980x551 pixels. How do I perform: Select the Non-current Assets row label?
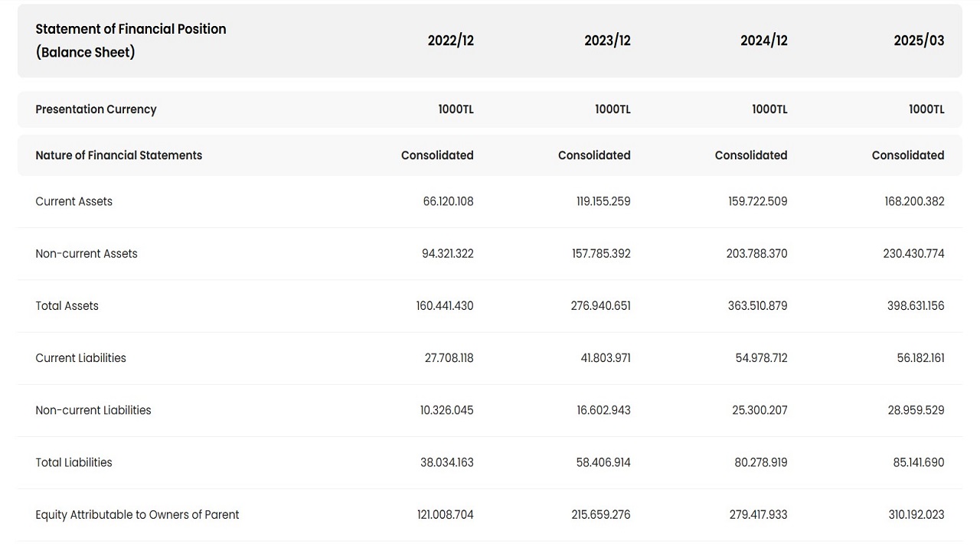pyautogui.click(x=87, y=253)
